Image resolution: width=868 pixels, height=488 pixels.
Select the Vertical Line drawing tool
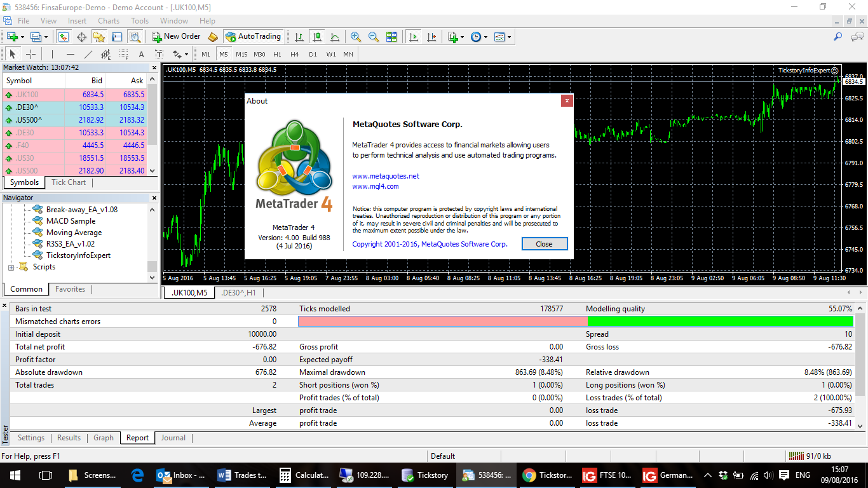pyautogui.click(x=53, y=54)
